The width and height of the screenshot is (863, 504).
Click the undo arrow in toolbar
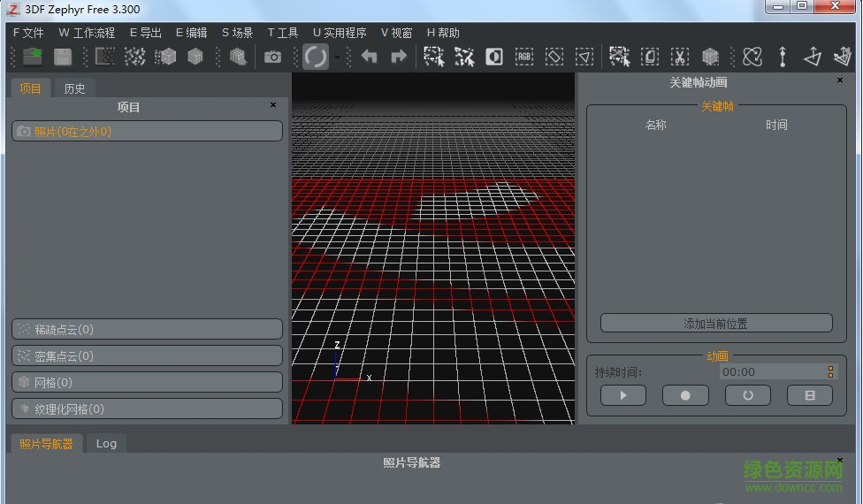click(x=370, y=57)
